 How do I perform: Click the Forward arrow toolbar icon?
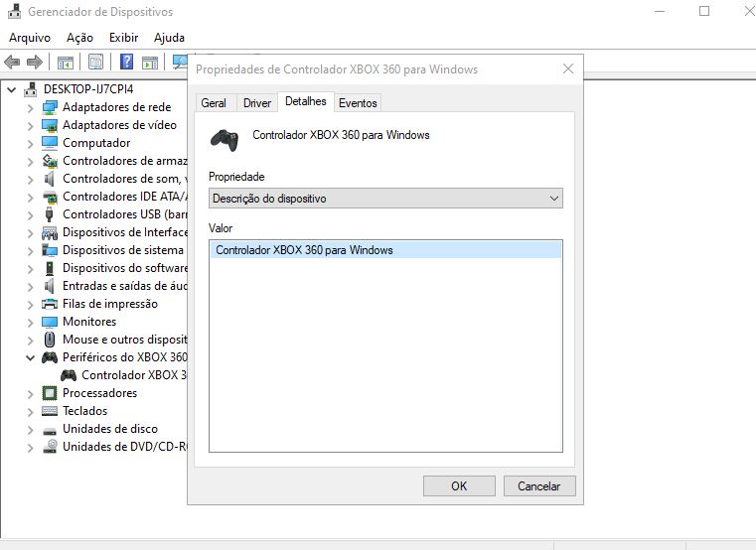(x=34, y=62)
